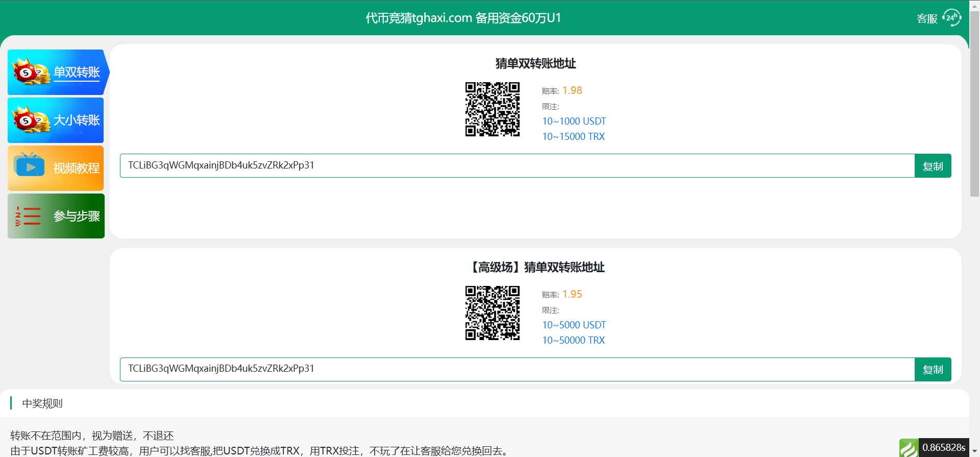The height and width of the screenshot is (457, 980).
Task: Click the first wallet address field
Action: [x=517, y=166]
